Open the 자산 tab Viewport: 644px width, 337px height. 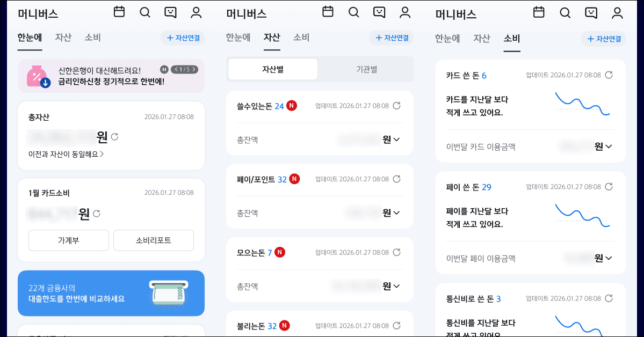pos(272,38)
